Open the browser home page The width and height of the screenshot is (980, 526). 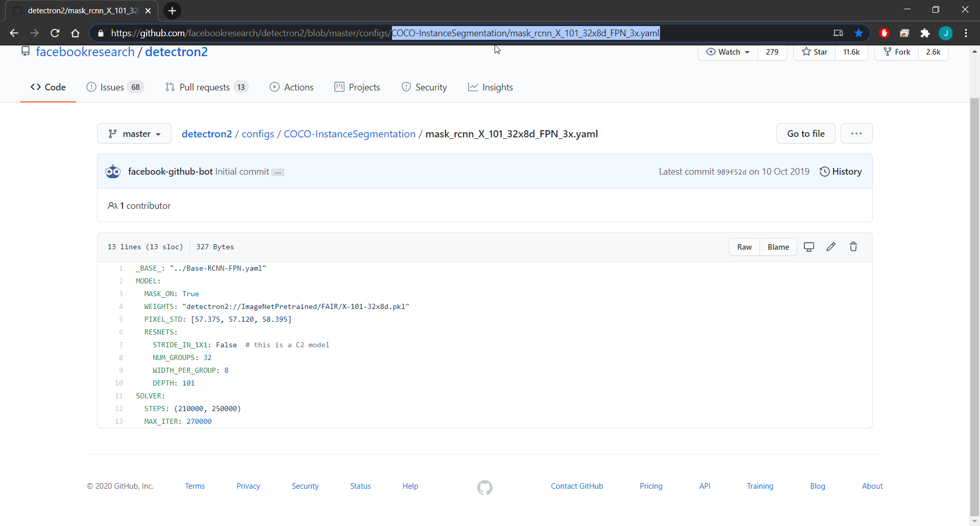pyautogui.click(x=76, y=33)
